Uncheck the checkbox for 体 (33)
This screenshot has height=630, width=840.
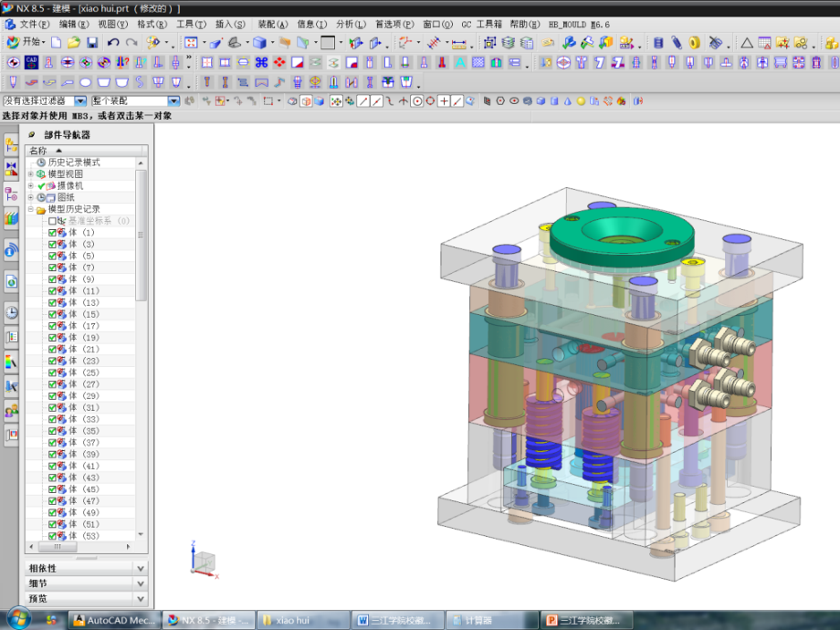(52, 419)
